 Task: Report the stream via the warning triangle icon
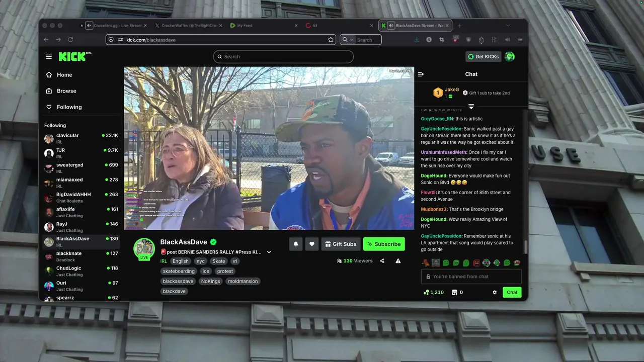pos(398,261)
